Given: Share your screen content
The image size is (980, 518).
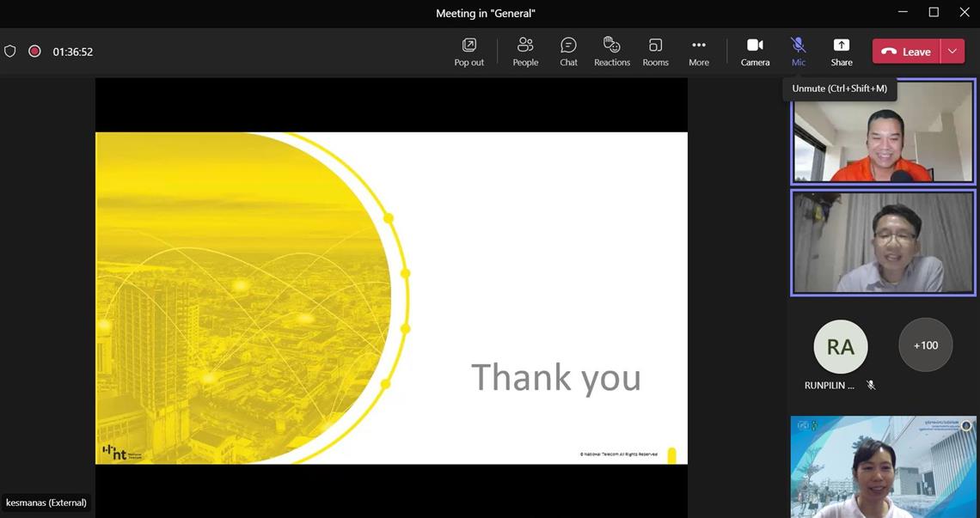Looking at the screenshot, I should click(841, 52).
